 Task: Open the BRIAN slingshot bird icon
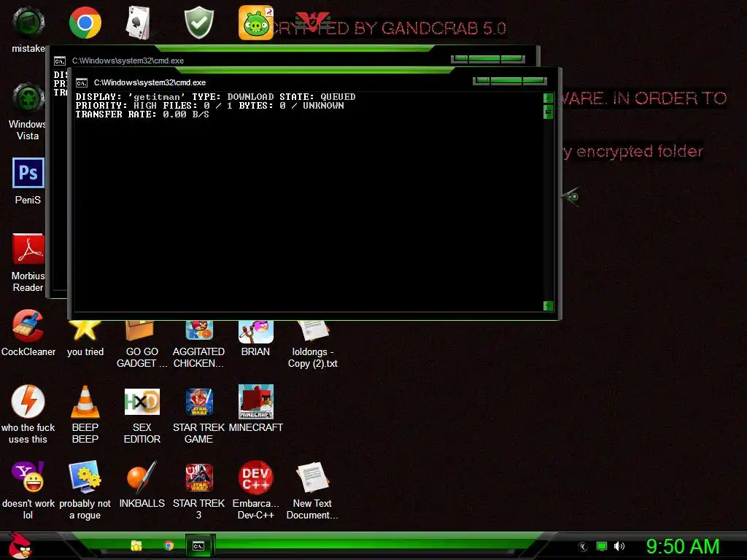point(256,339)
